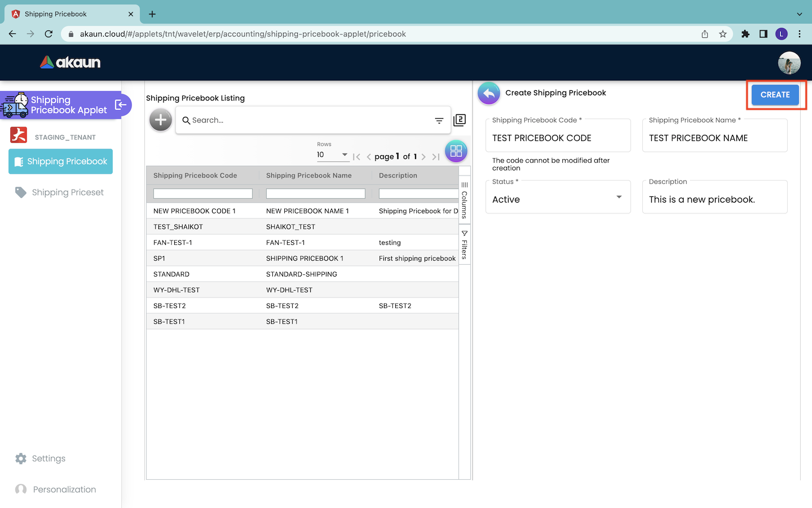This screenshot has width=812, height=508.
Task: Click the applet exit icon in sidebar
Action: pos(120,104)
